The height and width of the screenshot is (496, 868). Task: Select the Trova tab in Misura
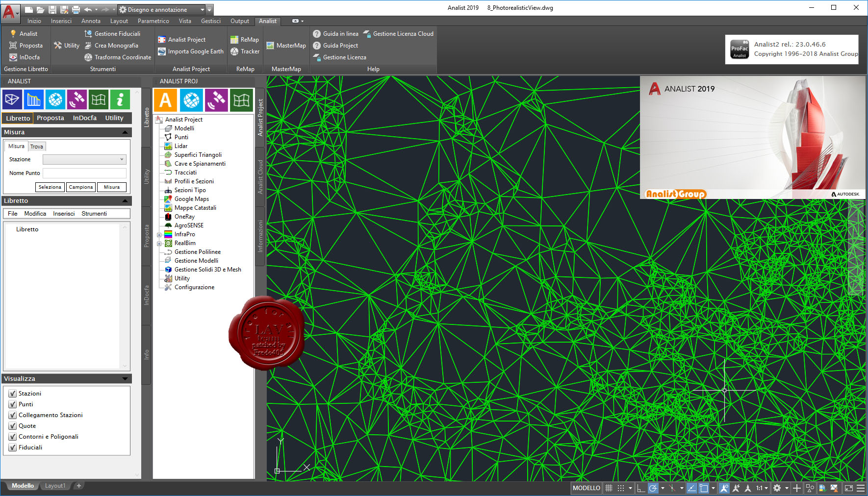pos(37,147)
